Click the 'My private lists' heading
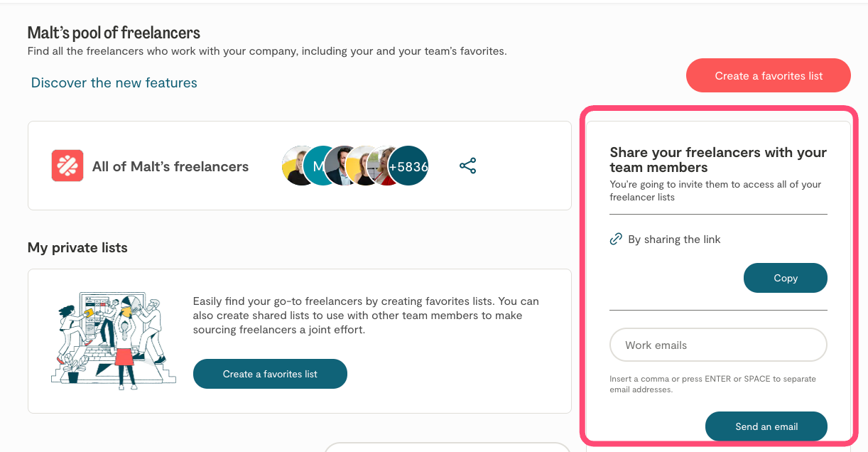Viewport: 868px width, 452px height. tap(77, 248)
